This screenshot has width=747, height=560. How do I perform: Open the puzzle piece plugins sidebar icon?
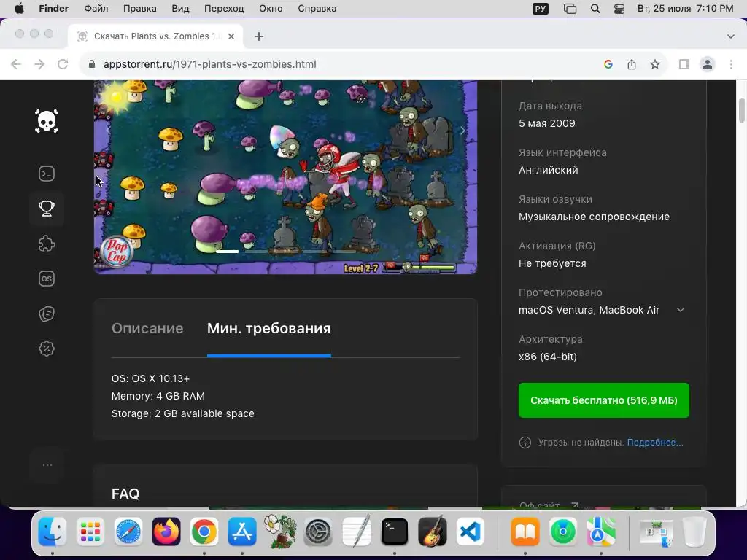(47, 244)
